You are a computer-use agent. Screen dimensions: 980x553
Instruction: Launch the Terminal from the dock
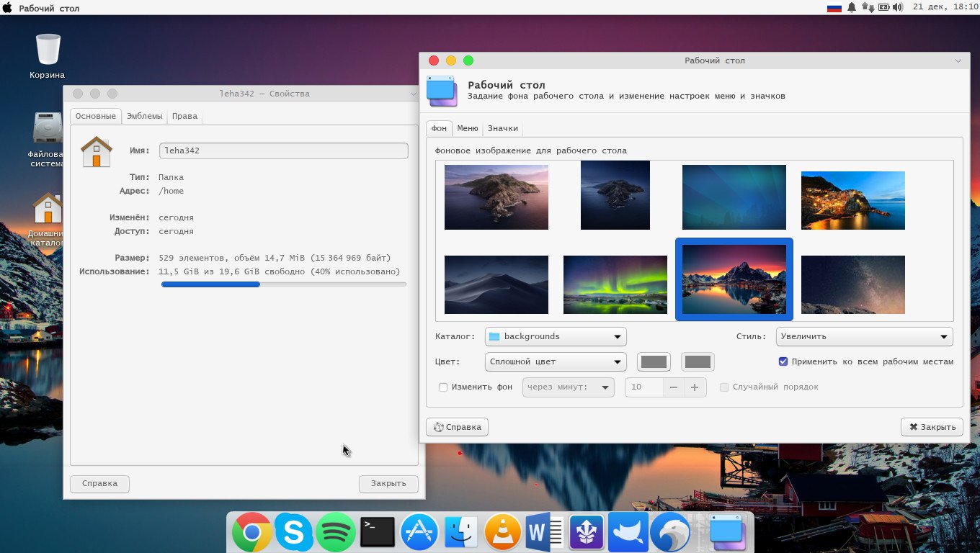click(378, 533)
